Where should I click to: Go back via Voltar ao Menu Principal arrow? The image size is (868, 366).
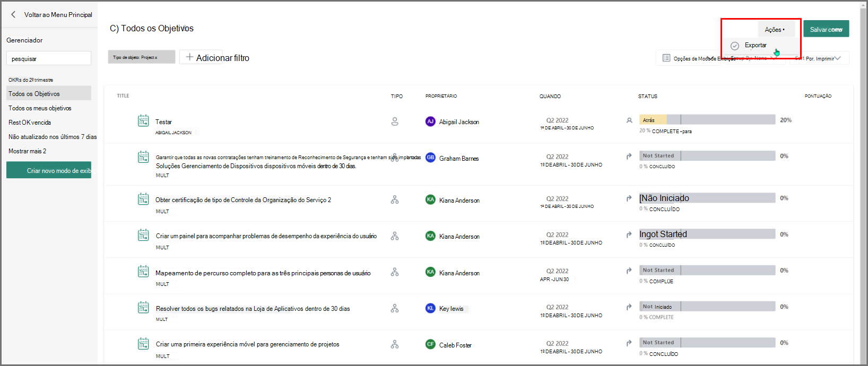(13, 15)
